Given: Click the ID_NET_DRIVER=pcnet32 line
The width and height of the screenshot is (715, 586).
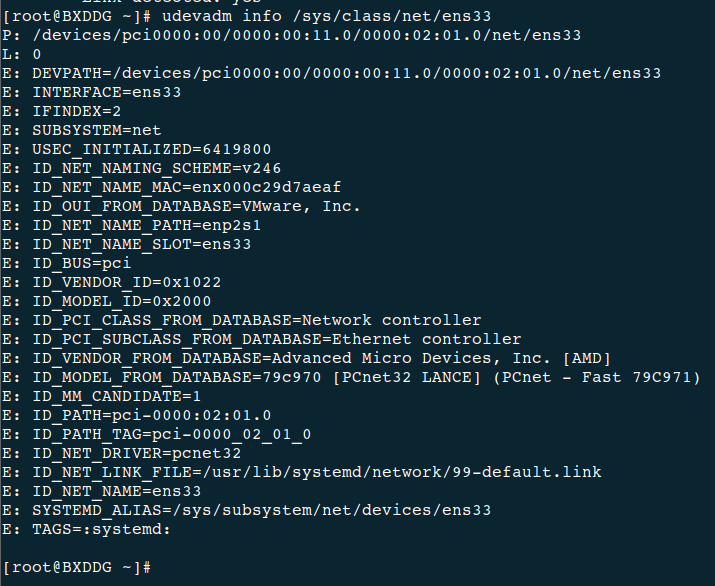Looking at the screenshot, I should pyautogui.click(x=141, y=453).
